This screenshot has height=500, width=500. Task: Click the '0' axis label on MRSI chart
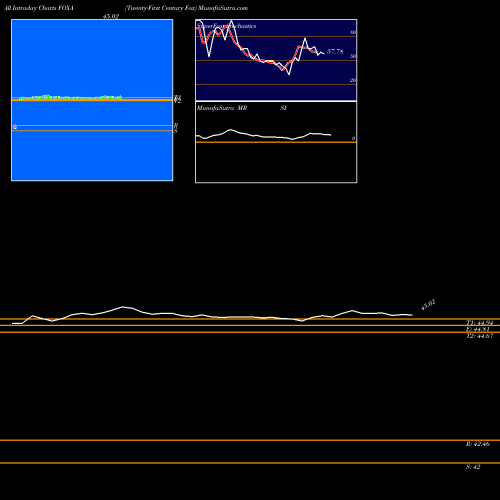[353, 138]
